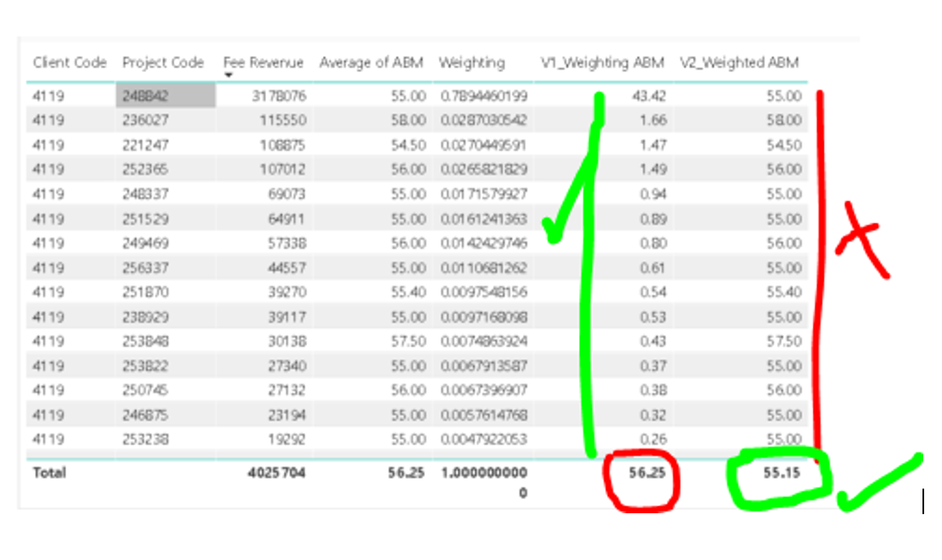Click the weighting value 0.0097548156
The width and height of the screenshot is (942, 560).
point(484,292)
